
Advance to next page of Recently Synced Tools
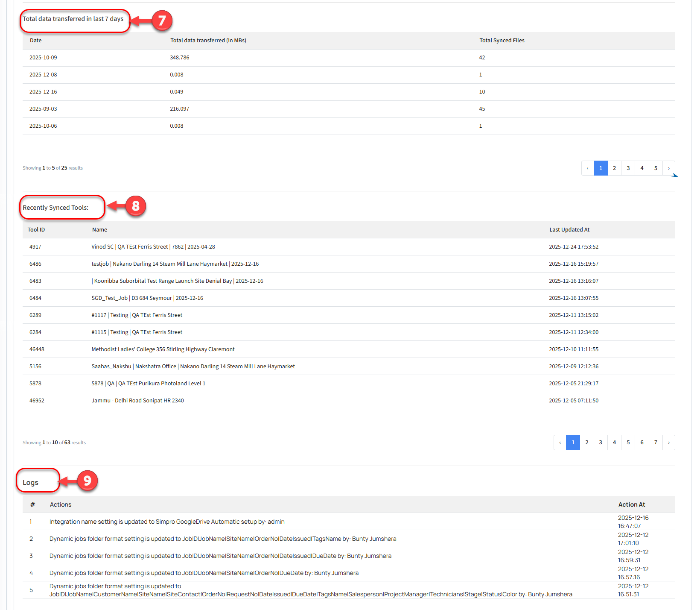coord(668,443)
